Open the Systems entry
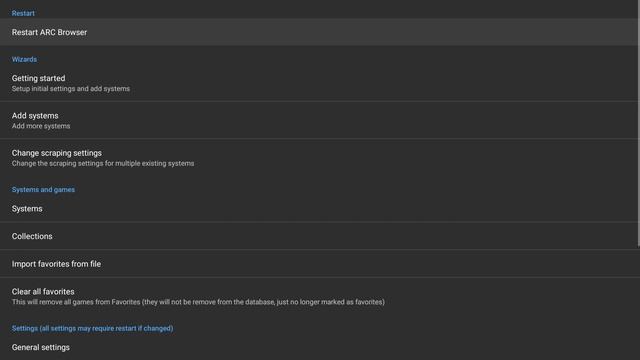 [319, 209]
